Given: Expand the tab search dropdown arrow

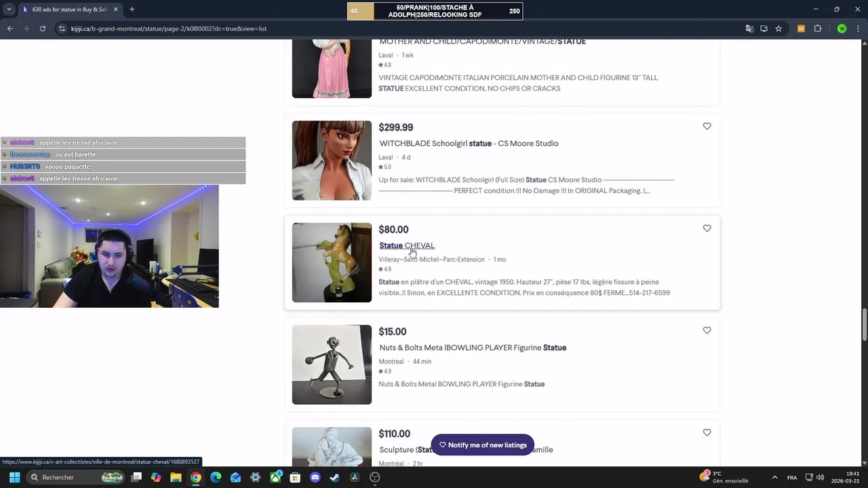Looking at the screenshot, I should [9, 9].
